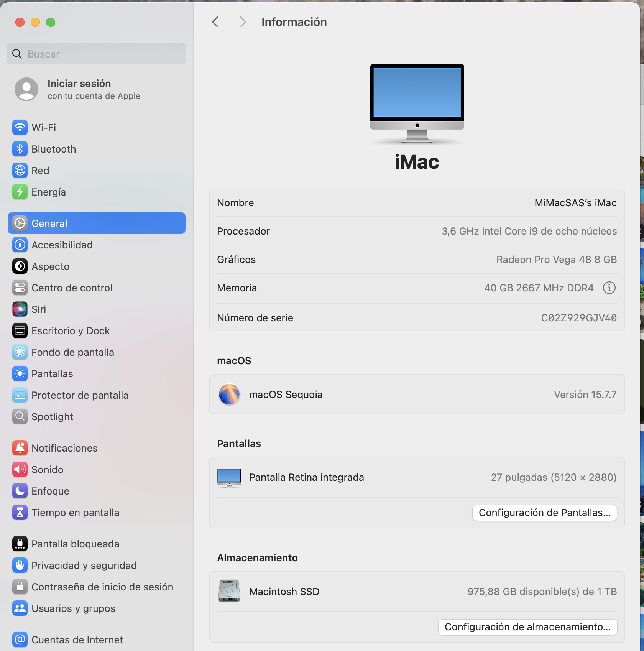Click the Notificaciones bell icon
Screen dimensions: 644x651
tap(20, 448)
